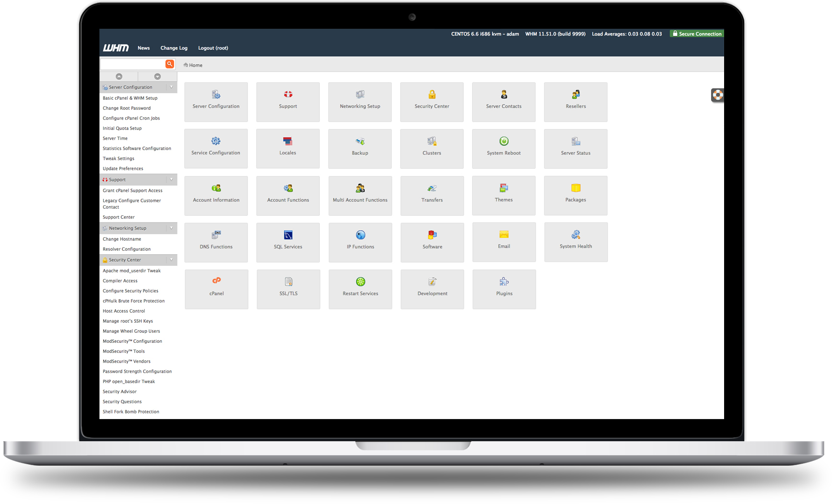This screenshot has height=504, width=832.
Task: Open the Server Contacts tile
Action: coord(504,102)
